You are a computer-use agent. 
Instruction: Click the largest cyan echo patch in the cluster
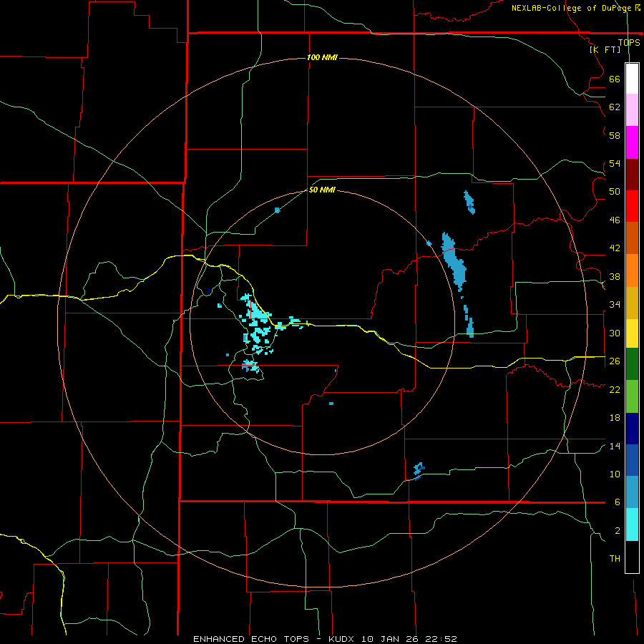coord(258,311)
